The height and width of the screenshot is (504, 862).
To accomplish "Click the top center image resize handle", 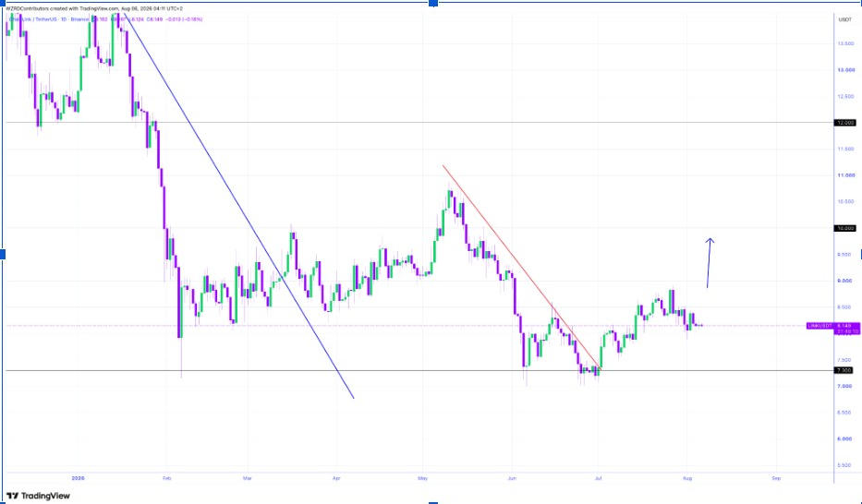I will coord(433,3).
